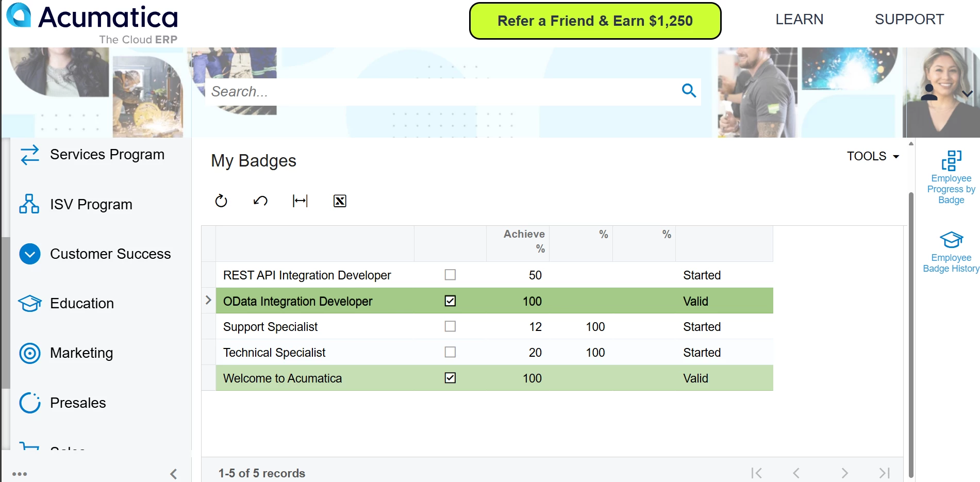
Task: Toggle checkbox for Support Specialist
Action: [450, 326]
